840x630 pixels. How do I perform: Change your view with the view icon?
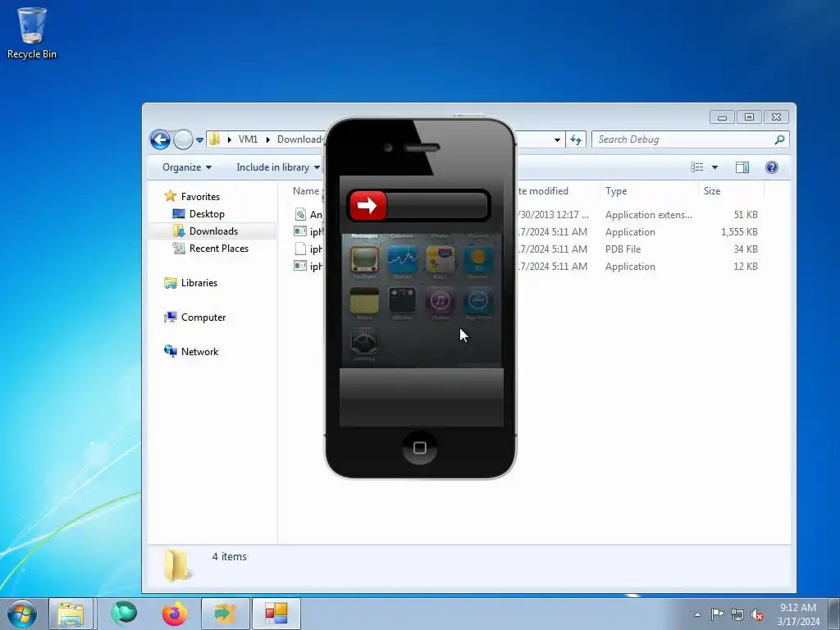697,167
